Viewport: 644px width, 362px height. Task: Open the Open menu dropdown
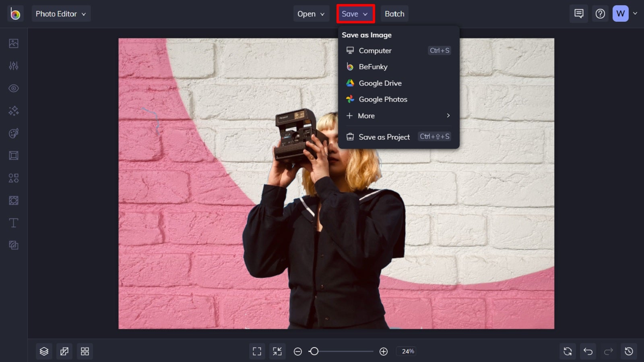click(311, 13)
